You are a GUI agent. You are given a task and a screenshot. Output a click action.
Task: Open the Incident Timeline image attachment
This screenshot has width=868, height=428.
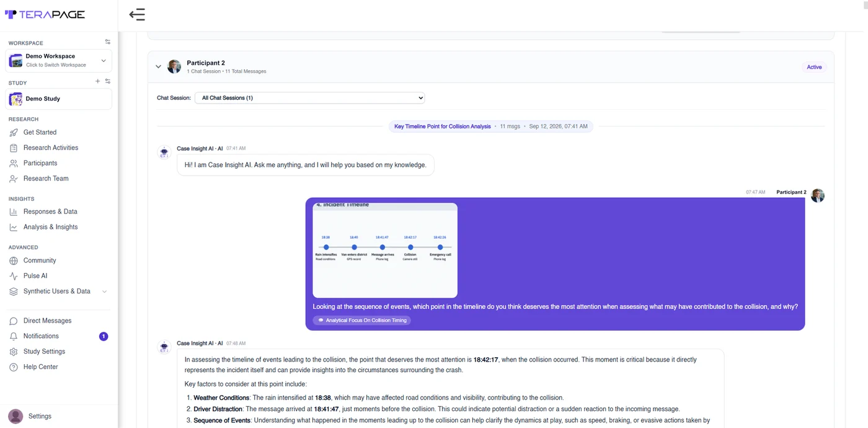click(385, 250)
